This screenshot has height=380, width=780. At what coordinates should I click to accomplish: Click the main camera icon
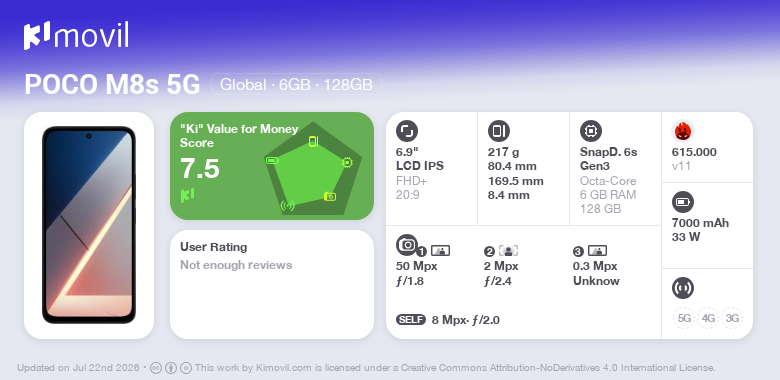(407, 244)
